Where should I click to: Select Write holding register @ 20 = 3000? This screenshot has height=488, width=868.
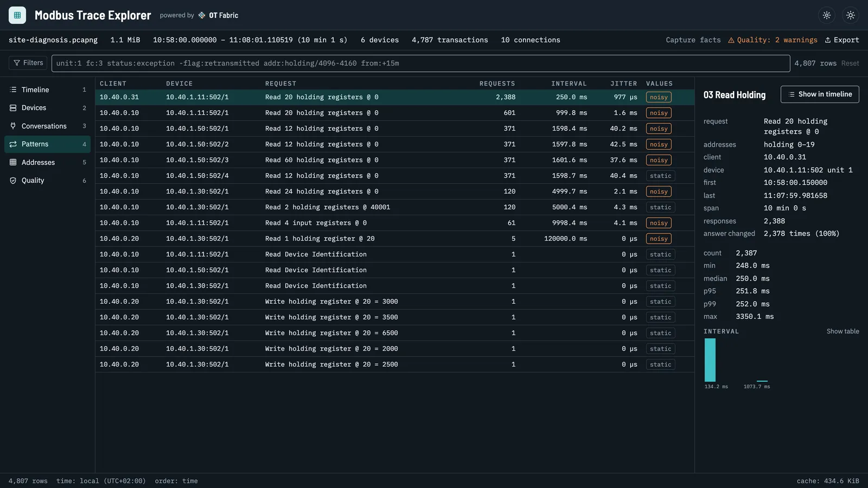point(395,301)
